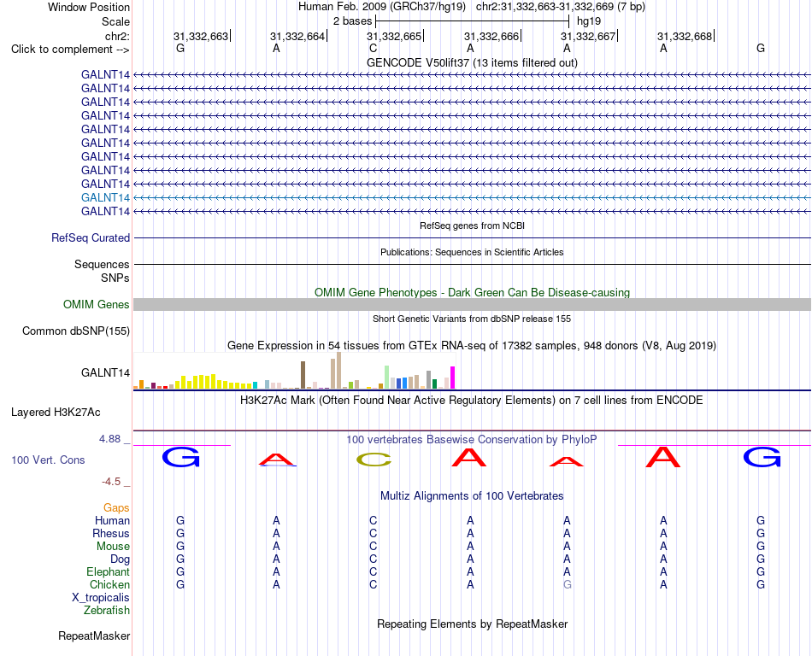Click the chr2: ruler label
This screenshot has height=656, width=812.
(x=117, y=36)
